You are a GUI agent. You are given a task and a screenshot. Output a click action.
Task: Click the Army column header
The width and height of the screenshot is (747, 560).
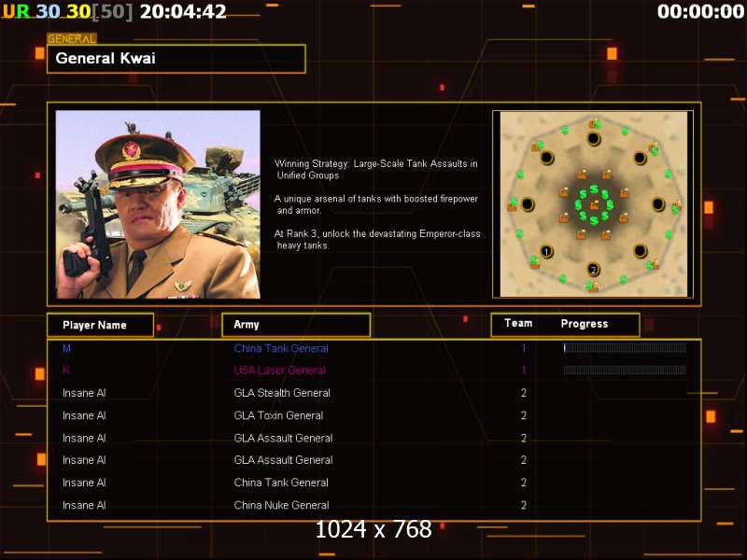coord(296,325)
